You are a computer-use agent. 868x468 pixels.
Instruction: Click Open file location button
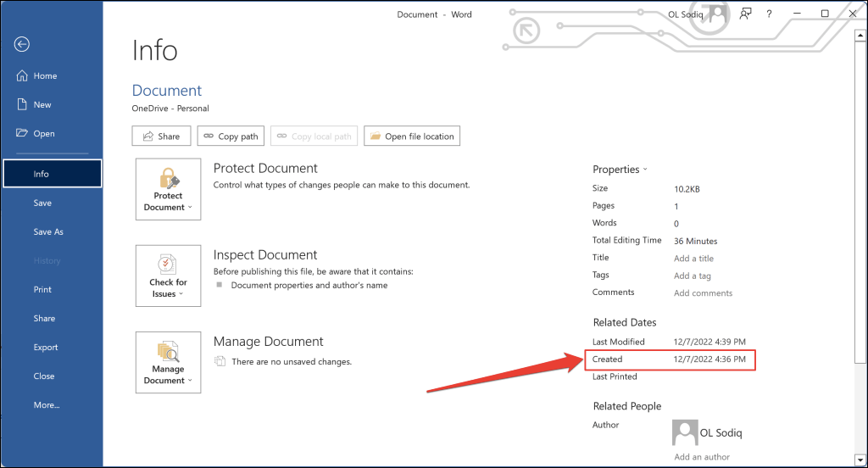point(412,136)
